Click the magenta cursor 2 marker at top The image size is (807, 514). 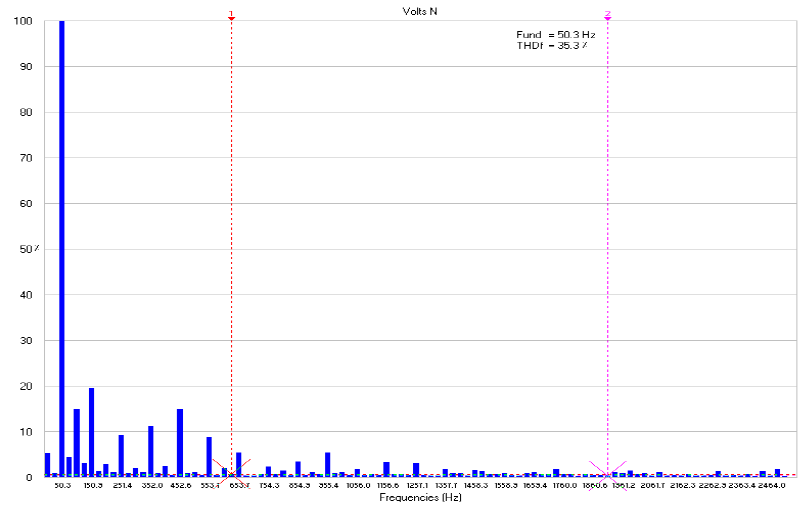607,16
